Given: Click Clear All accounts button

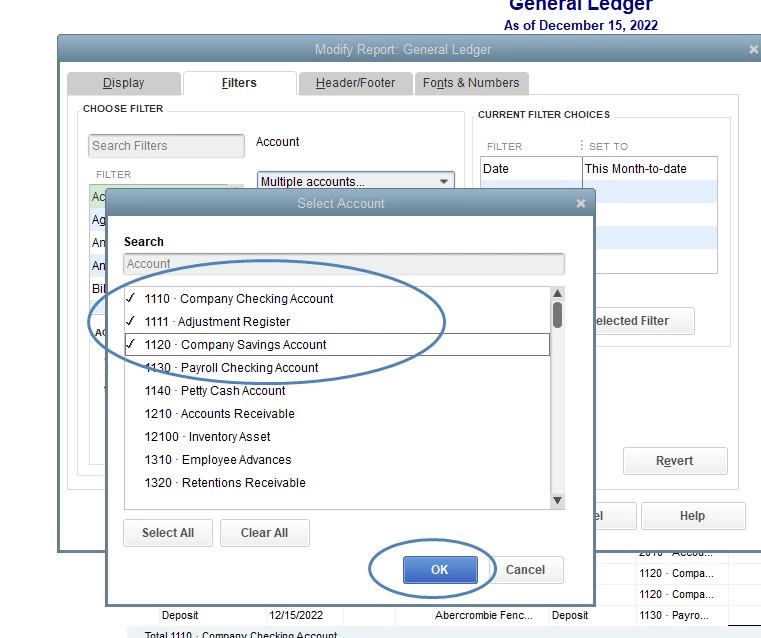Looking at the screenshot, I should coord(265,533).
